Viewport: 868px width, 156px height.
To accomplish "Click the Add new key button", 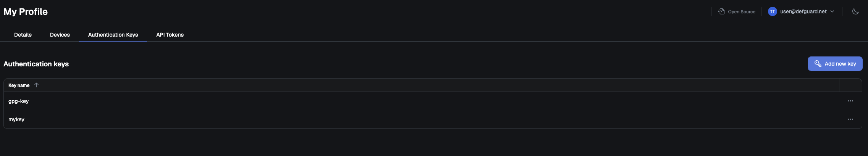I will click(835, 64).
